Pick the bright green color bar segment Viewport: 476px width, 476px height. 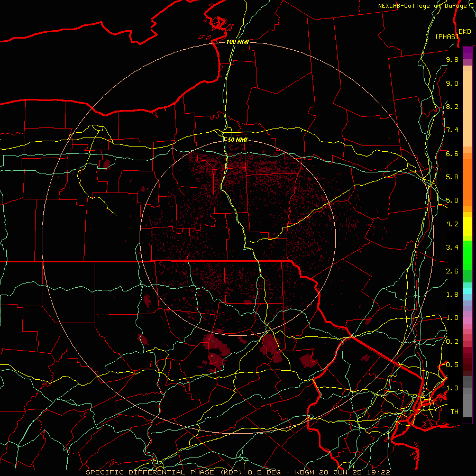point(467,255)
